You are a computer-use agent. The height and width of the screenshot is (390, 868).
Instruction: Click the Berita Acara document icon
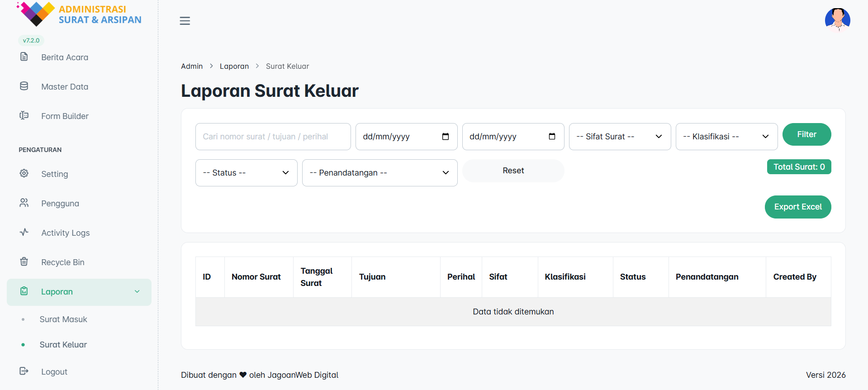point(24,57)
